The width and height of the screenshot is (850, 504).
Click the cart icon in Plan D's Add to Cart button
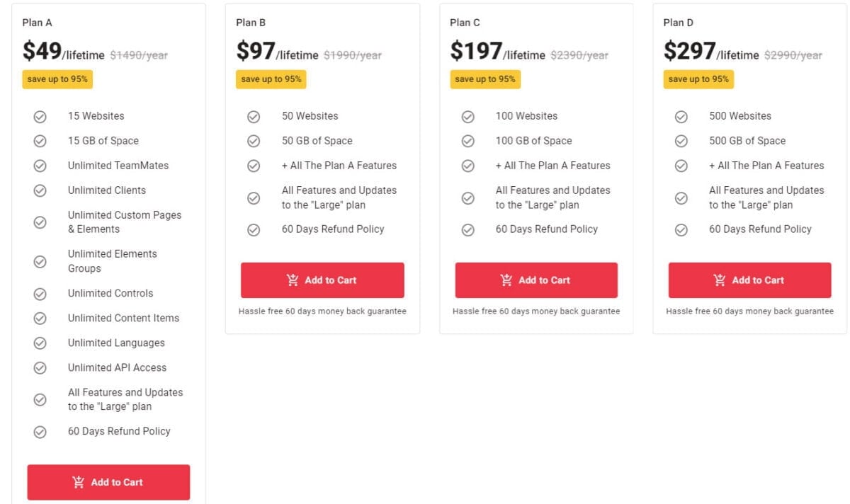click(x=719, y=280)
